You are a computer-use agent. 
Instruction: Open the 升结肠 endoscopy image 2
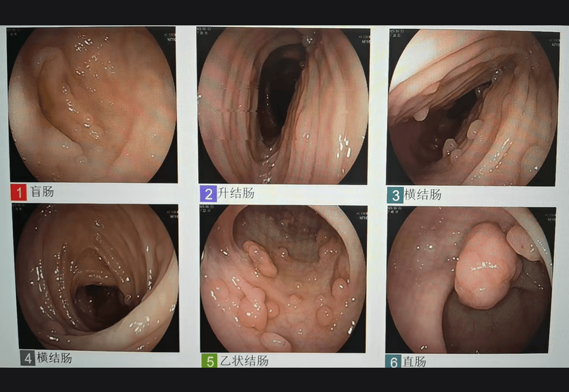tap(283, 105)
